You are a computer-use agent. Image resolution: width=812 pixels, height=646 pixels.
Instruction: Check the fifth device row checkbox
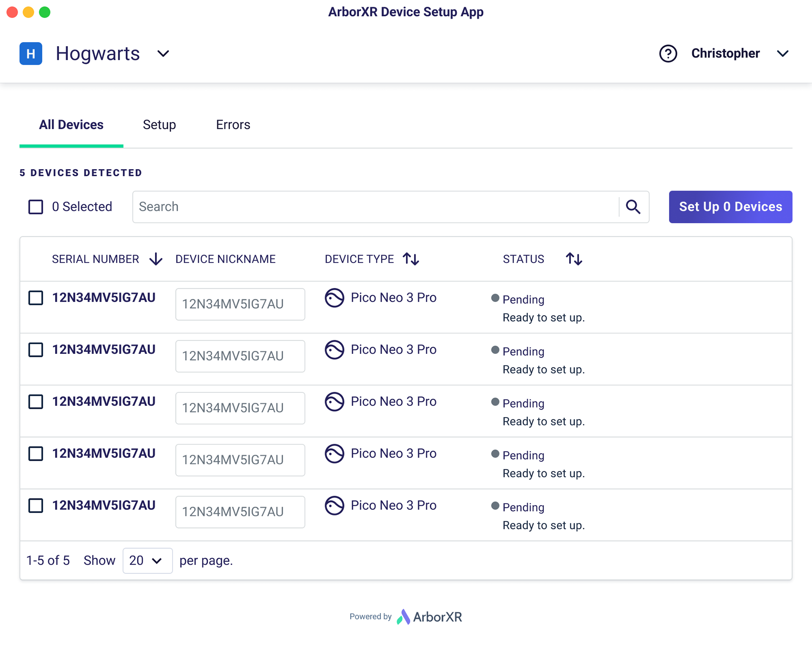[36, 505]
